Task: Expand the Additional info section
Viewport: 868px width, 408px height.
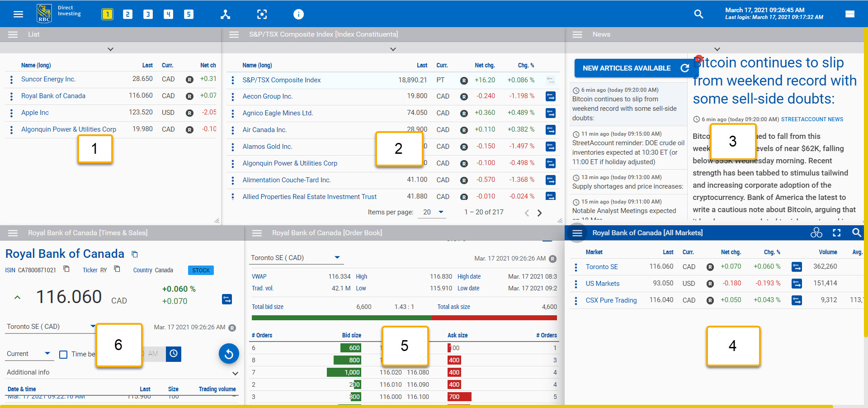Action: coord(235,374)
